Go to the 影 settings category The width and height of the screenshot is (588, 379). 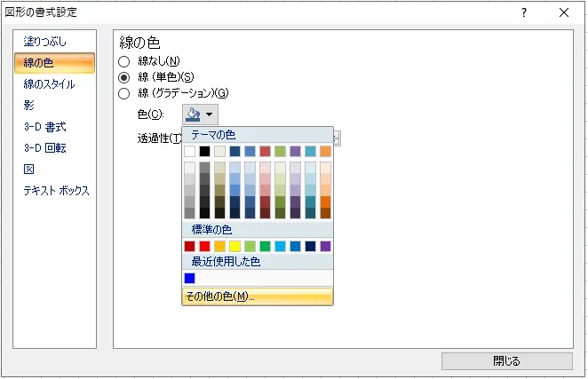(x=29, y=106)
